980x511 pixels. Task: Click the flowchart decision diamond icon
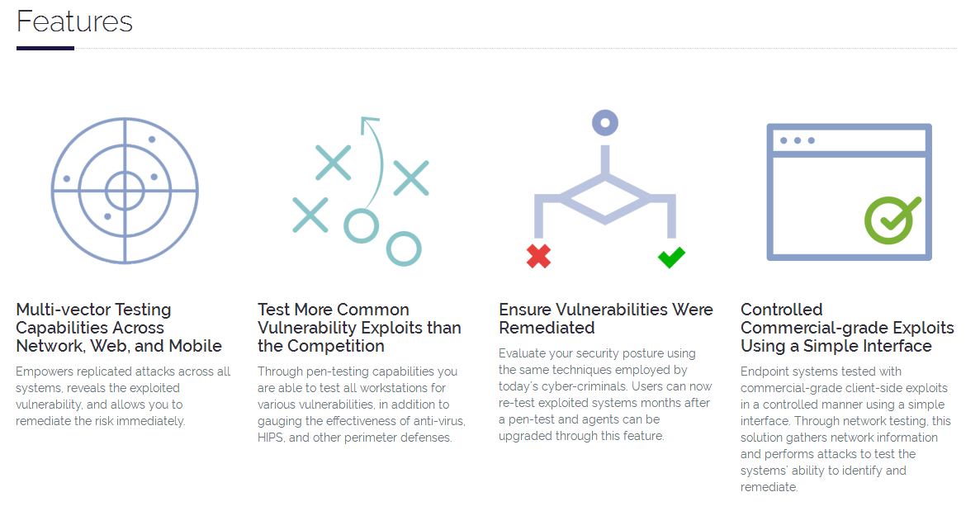pos(605,190)
